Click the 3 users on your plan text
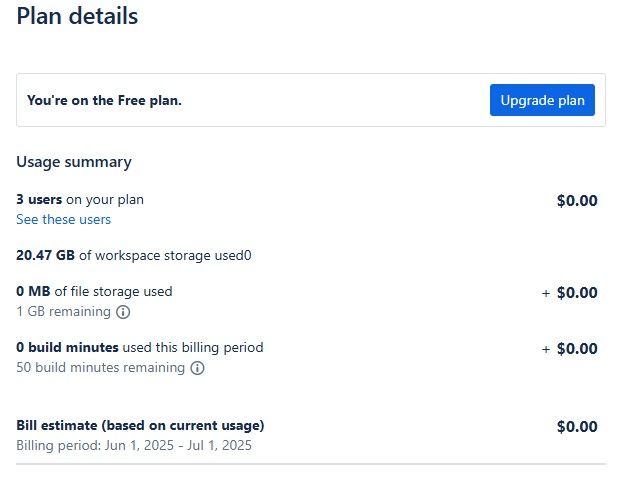 point(80,200)
